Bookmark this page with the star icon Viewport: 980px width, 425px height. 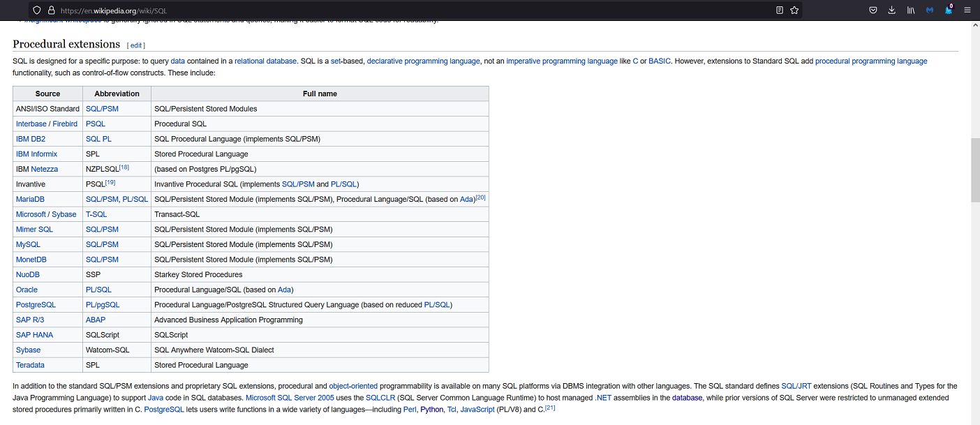[x=794, y=10]
